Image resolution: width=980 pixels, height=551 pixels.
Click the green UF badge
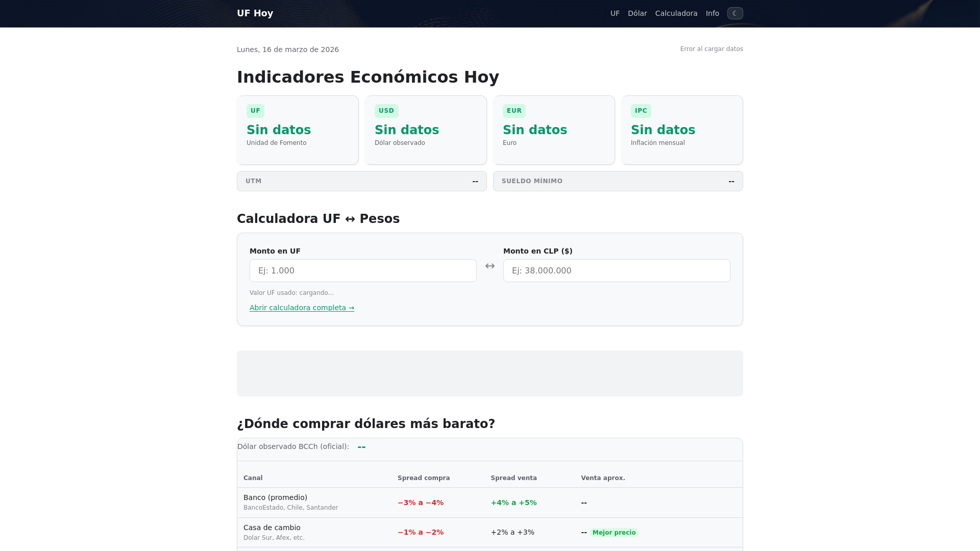tap(255, 111)
